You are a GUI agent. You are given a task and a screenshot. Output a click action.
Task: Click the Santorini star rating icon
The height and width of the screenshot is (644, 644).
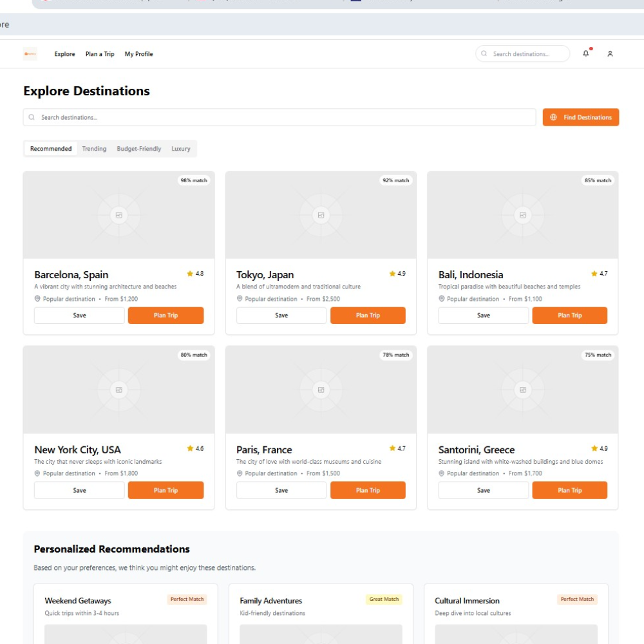[x=594, y=448]
